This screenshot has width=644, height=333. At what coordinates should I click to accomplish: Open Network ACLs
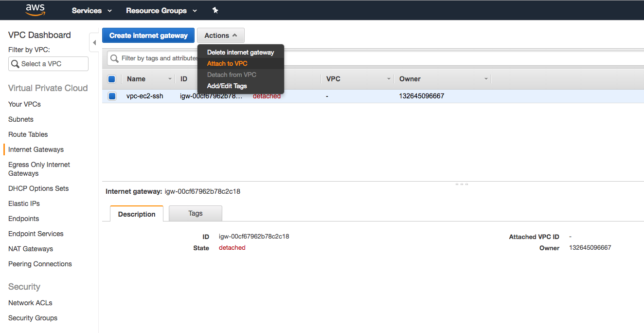click(x=30, y=303)
